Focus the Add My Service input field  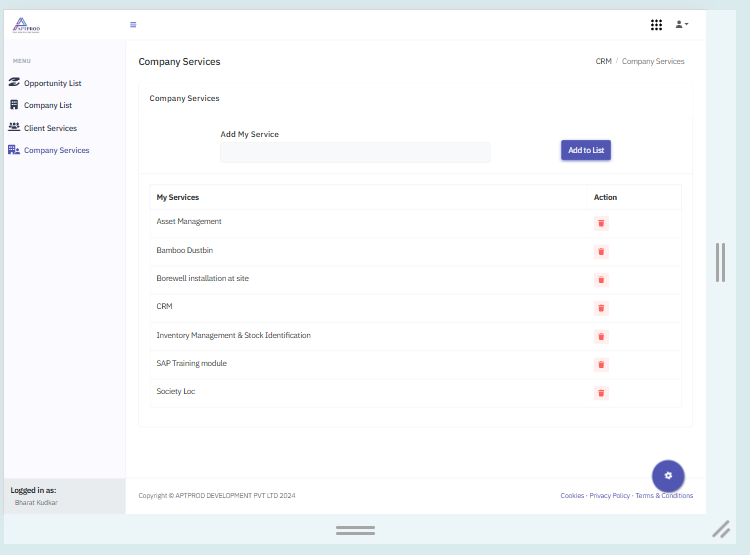(x=355, y=152)
